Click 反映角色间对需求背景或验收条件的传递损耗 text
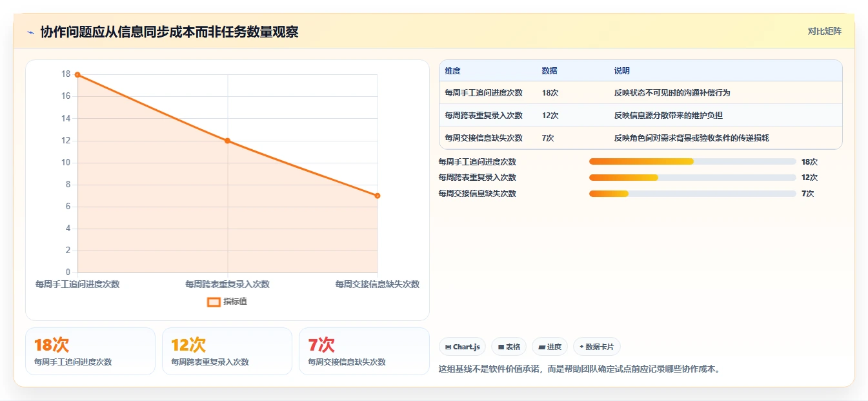 tap(691, 138)
